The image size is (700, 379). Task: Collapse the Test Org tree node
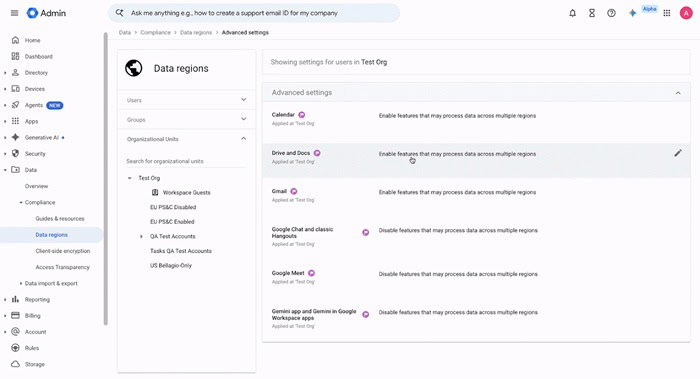[x=129, y=178]
